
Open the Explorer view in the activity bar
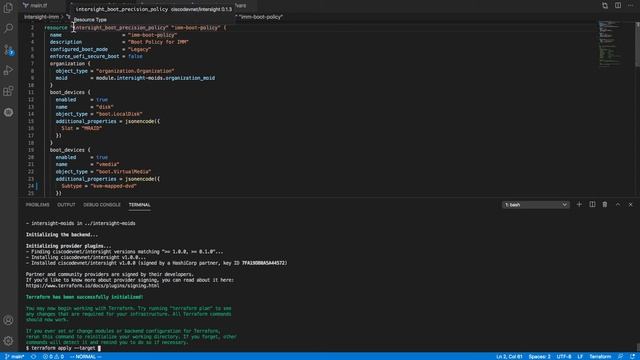[x=8, y=8]
